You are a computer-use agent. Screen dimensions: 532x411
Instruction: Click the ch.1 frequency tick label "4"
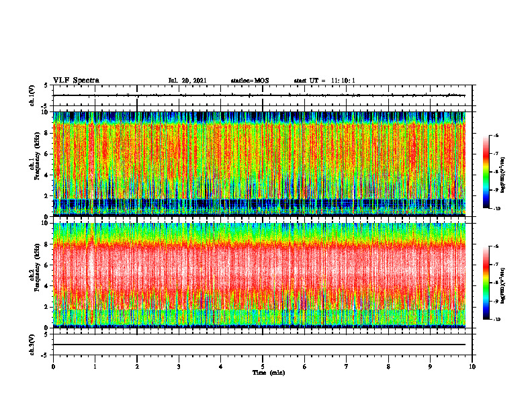click(47, 175)
